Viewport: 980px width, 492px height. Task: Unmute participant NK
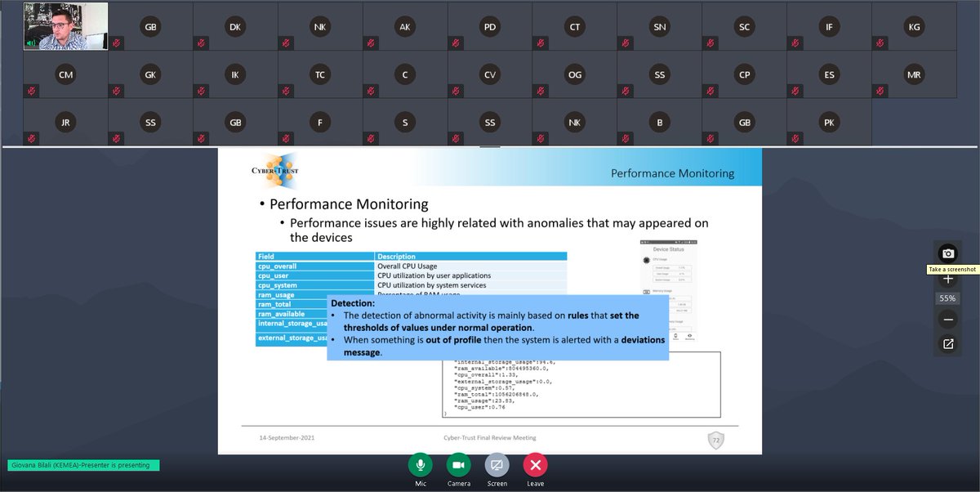[x=286, y=42]
